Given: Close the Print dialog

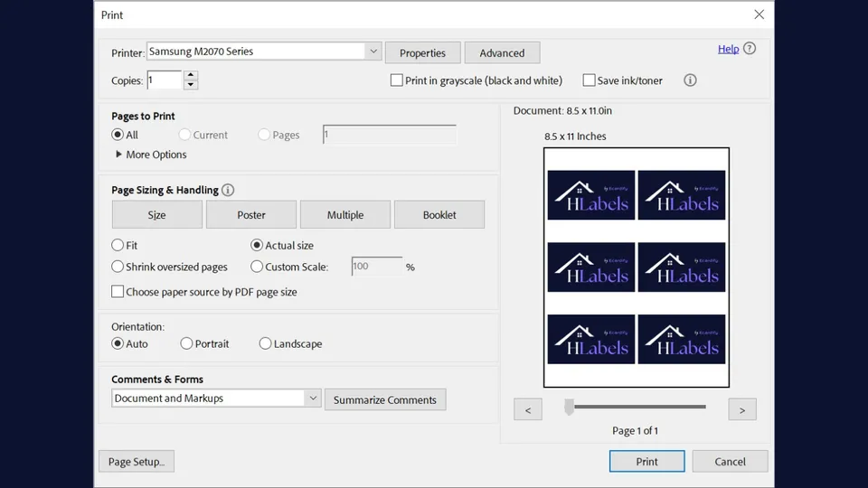Looking at the screenshot, I should coord(759,15).
